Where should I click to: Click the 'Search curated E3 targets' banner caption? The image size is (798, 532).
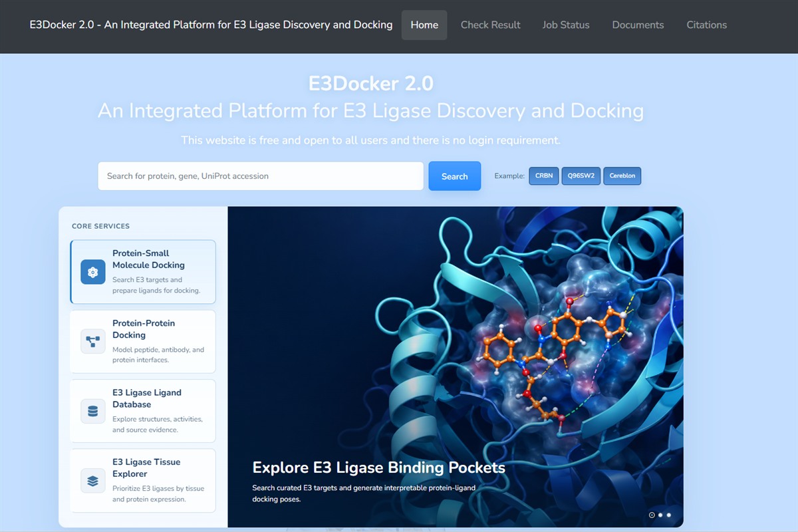click(x=364, y=493)
